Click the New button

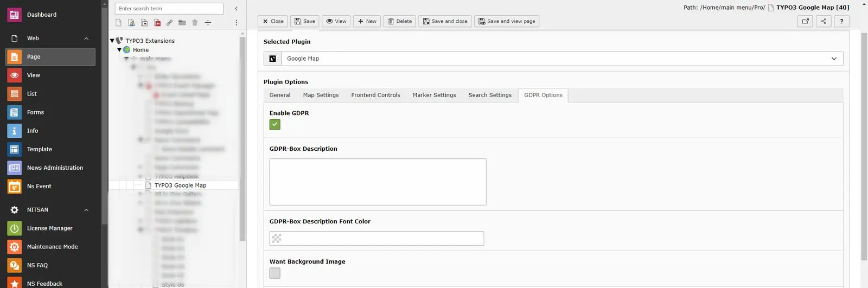pyautogui.click(x=367, y=21)
